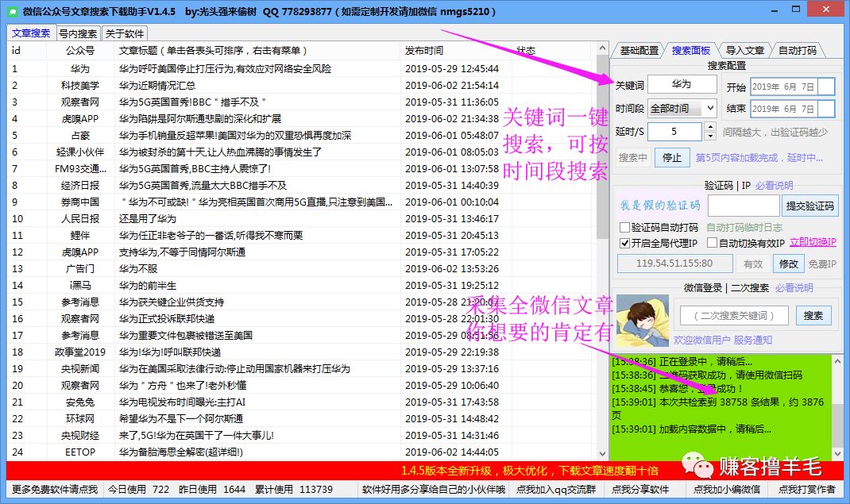Toggle the 结束 date checkbox box

click(x=826, y=109)
